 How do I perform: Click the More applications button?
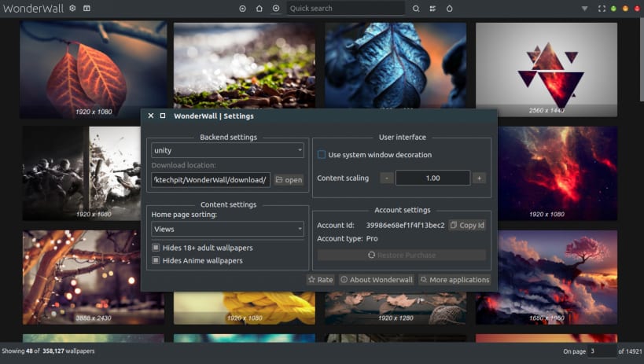pos(454,280)
